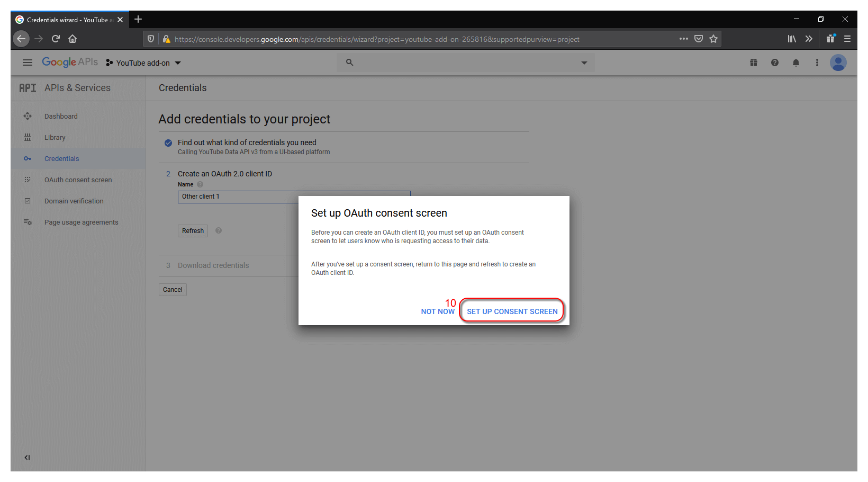Open a new browser tab
Viewport: 868px width, 482px height.
pos(138,19)
